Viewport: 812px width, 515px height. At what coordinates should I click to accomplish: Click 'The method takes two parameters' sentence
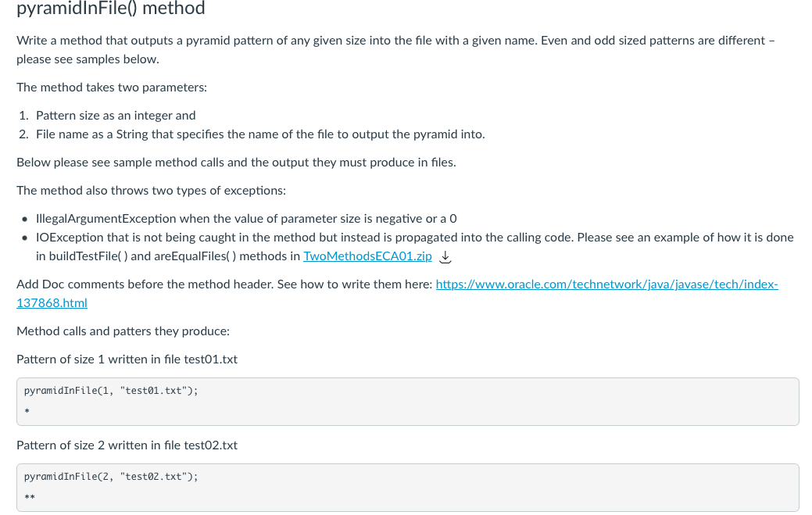click(x=111, y=87)
